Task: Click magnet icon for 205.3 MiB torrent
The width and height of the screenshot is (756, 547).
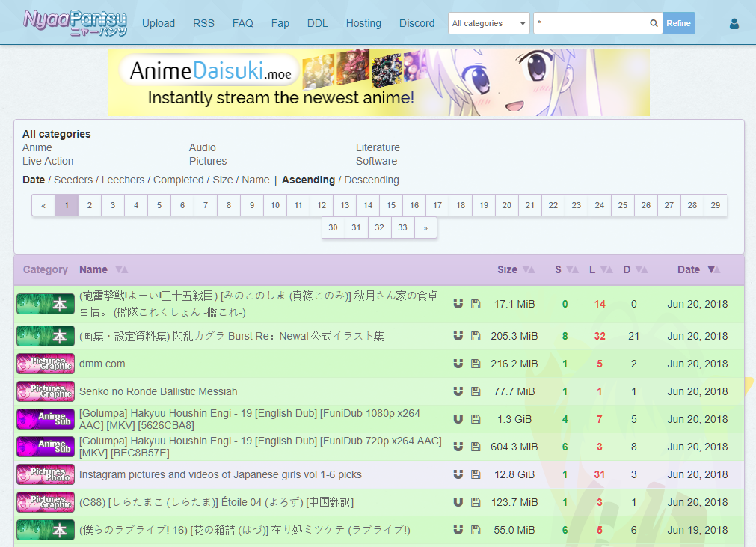Action: pyautogui.click(x=458, y=336)
